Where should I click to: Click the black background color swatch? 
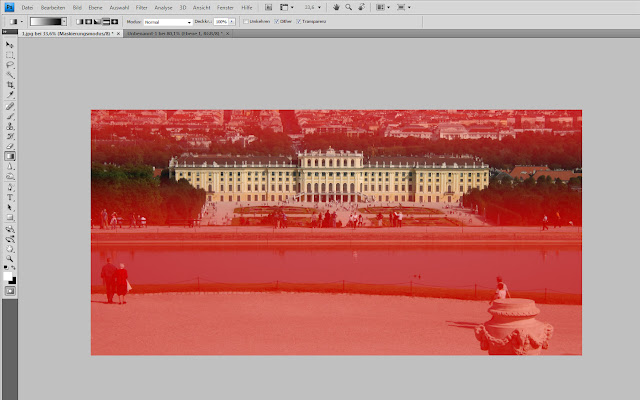coord(13,280)
